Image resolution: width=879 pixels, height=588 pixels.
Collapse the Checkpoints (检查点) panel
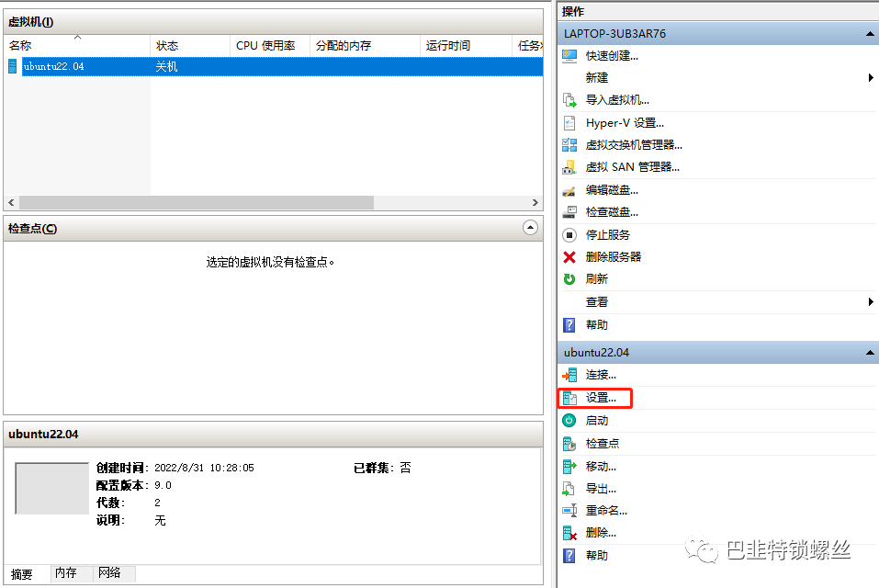[x=530, y=228]
